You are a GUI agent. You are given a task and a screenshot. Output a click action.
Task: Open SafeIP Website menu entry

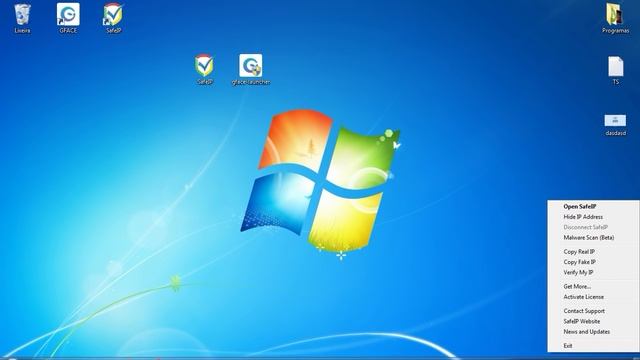coord(593,321)
